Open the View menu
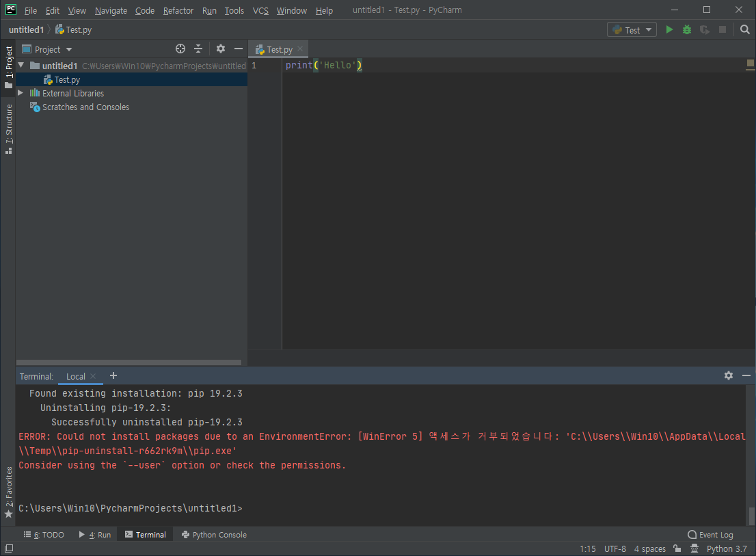Image resolution: width=756 pixels, height=556 pixels. point(77,10)
